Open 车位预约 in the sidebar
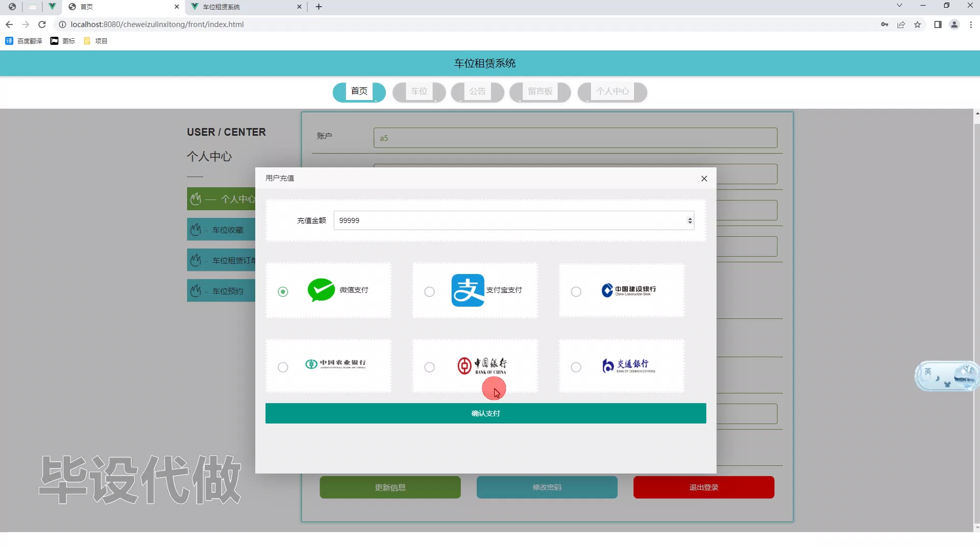The width and height of the screenshot is (980, 547). pos(221,291)
